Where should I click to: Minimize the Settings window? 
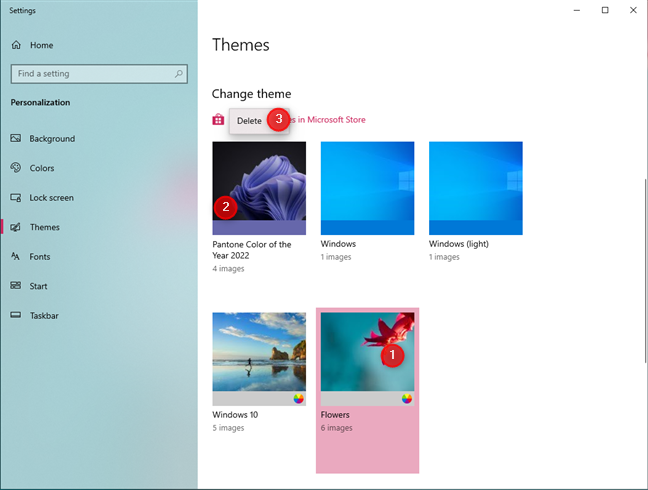[x=577, y=10]
